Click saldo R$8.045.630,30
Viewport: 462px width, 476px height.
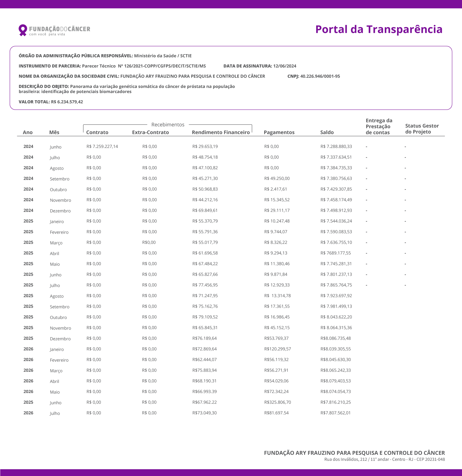(336, 360)
